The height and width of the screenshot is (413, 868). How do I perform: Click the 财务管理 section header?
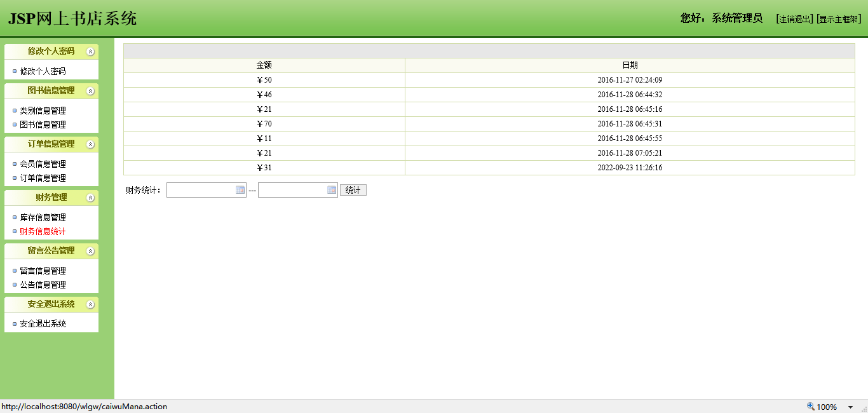(51, 198)
